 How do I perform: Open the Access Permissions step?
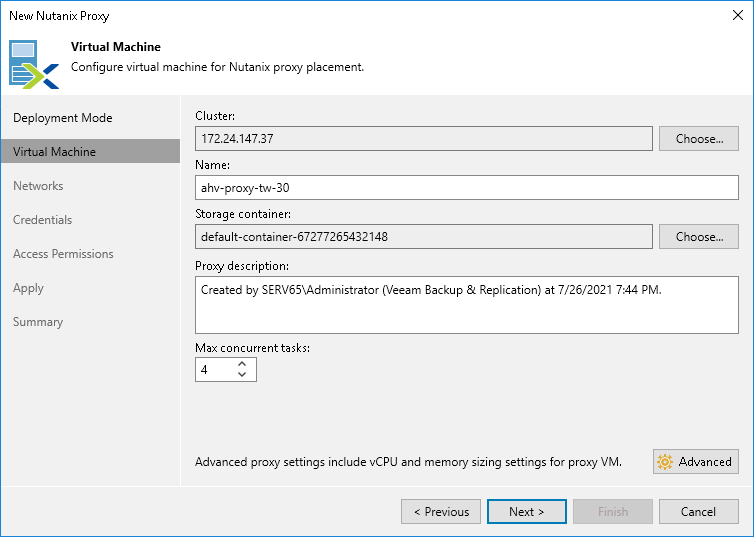(x=63, y=254)
